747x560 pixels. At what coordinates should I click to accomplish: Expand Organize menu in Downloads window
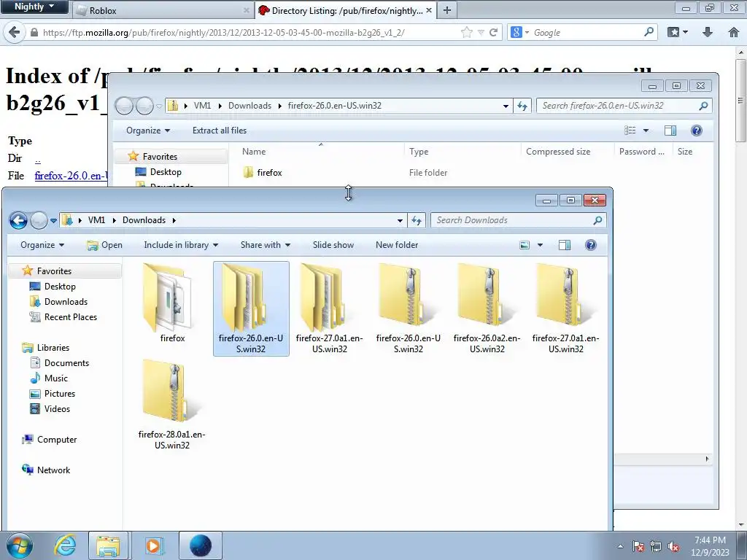tap(42, 245)
